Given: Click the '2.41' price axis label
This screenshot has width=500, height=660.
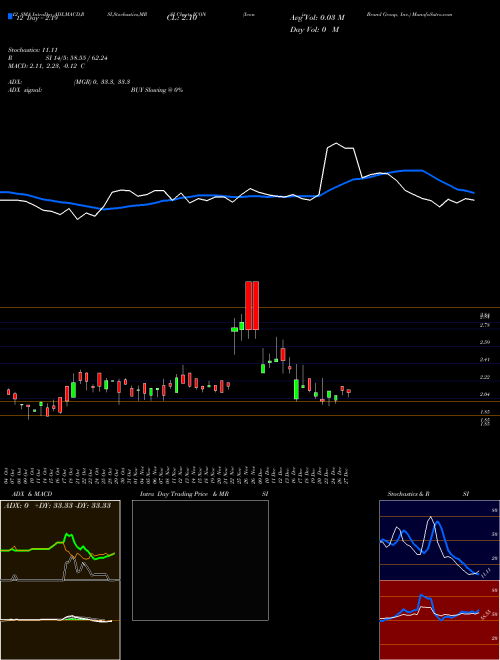Looking at the screenshot, I should pos(484,360).
